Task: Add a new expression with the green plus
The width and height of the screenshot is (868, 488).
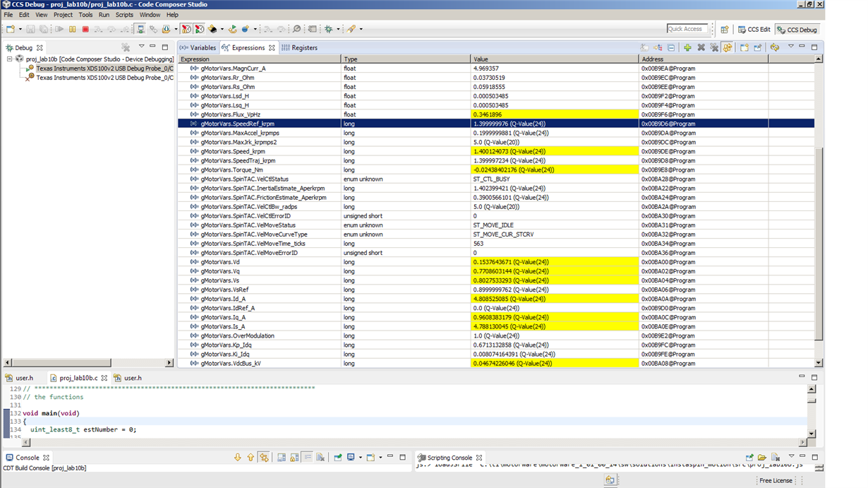Action: tap(687, 47)
